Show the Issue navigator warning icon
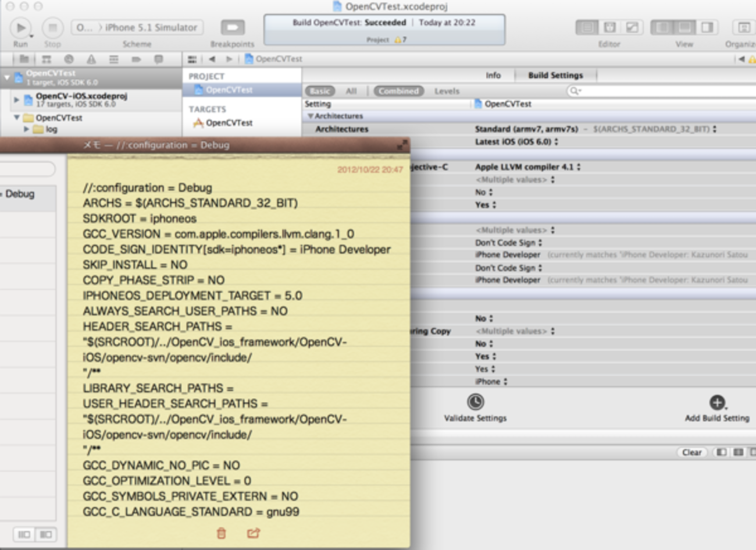Viewport: 756px width, 550px height. coord(91,59)
